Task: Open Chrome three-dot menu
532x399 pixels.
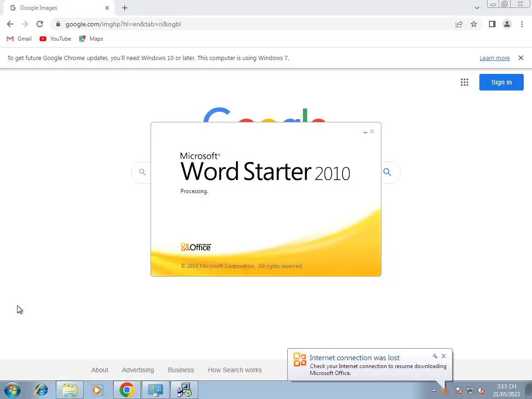Action: point(522,24)
